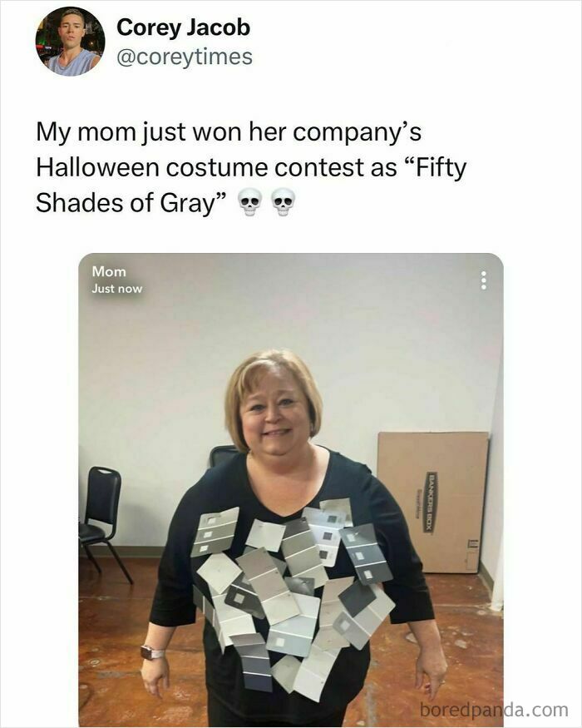This screenshot has width=582, height=728.
Task: Click the chair back behind the woman's shoulder
Action: point(223,455)
